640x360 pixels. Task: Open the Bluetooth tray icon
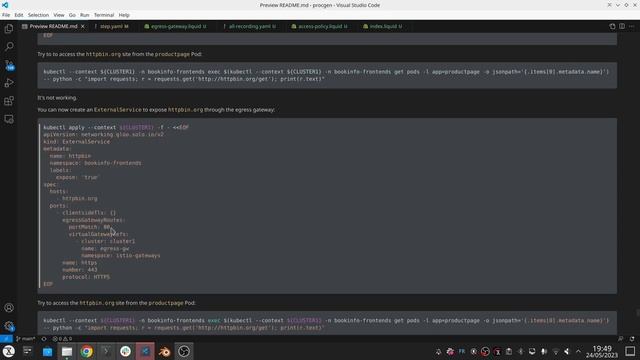520,351
